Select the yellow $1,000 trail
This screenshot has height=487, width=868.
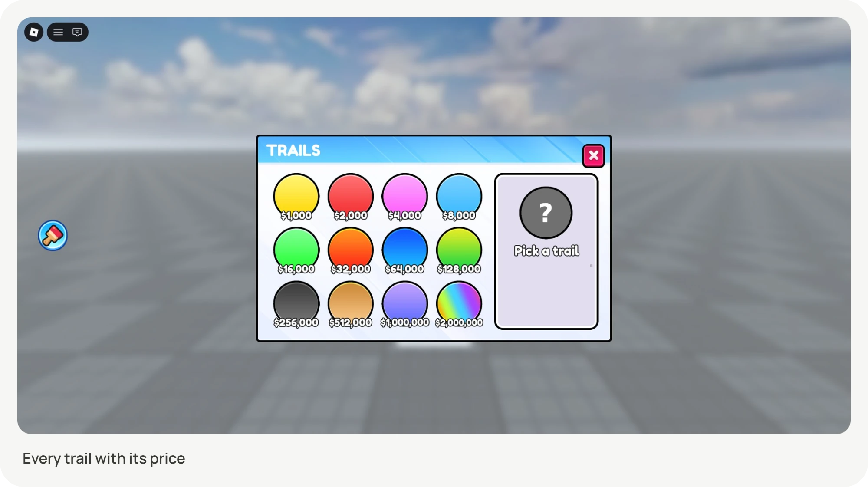(x=296, y=197)
